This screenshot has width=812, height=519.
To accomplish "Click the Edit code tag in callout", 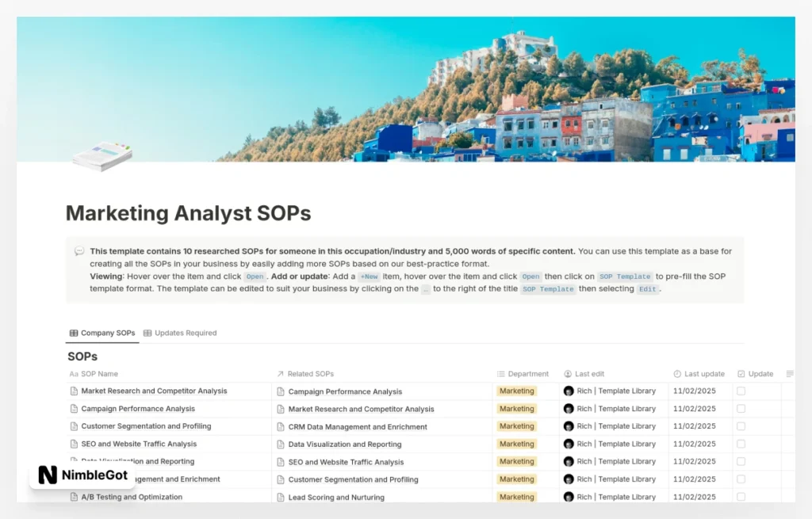I will click(647, 289).
